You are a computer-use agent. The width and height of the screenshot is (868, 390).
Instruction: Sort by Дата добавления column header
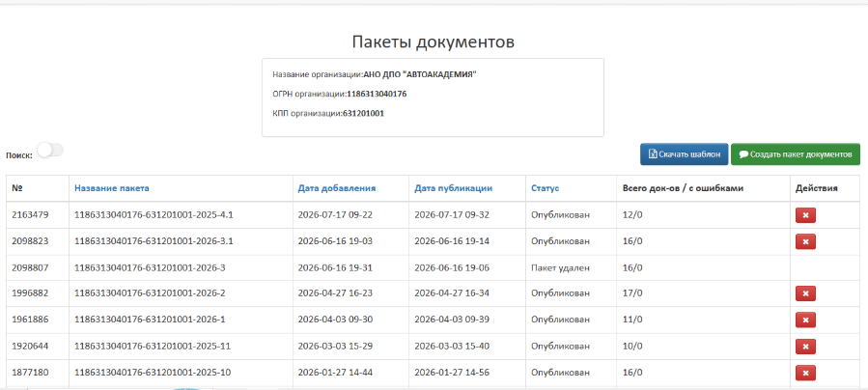click(337, 188)
